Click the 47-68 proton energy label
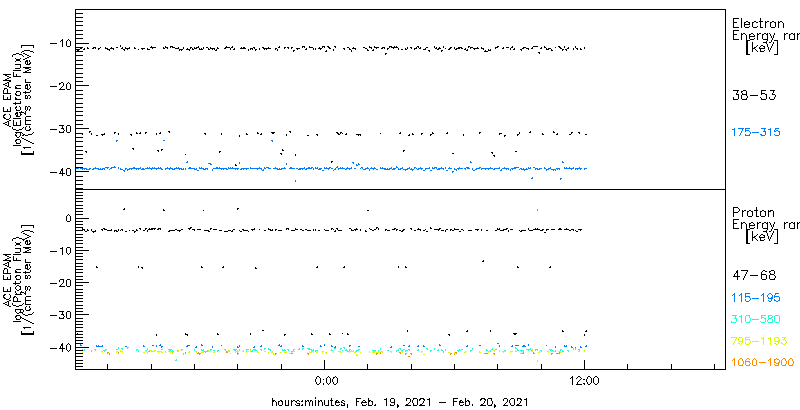The height and width of the screenshot is (410, 800). 754,276
